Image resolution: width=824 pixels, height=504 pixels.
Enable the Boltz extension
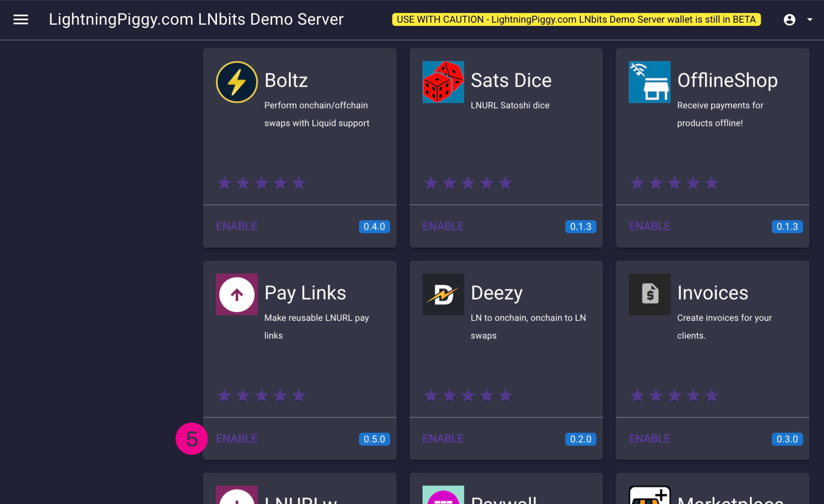(x=236, y=226)
